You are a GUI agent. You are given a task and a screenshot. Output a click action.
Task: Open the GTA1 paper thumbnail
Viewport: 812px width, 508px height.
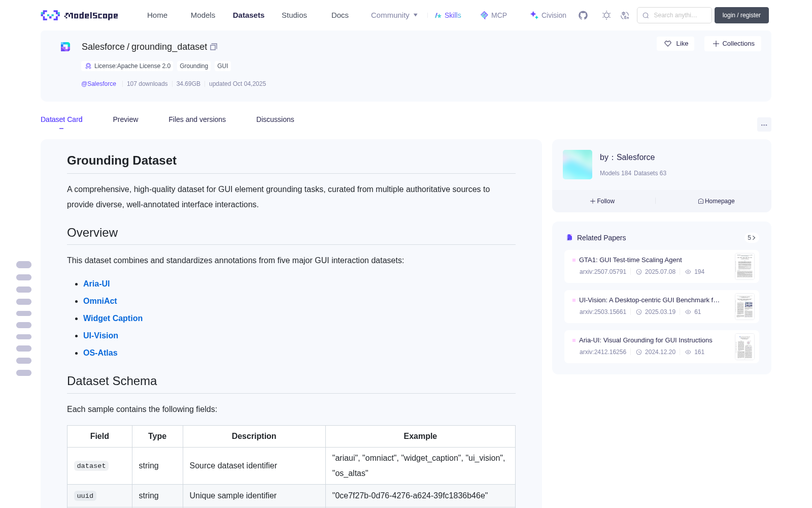tap(745, 266)
